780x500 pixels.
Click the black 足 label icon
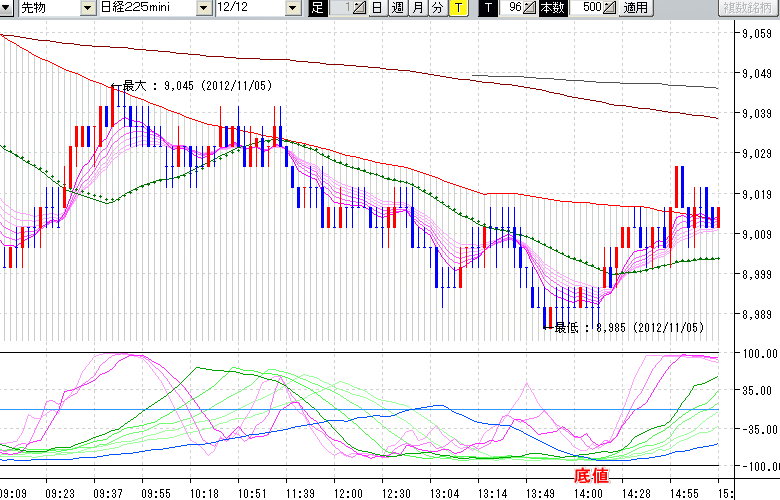[x=317, y=8]
